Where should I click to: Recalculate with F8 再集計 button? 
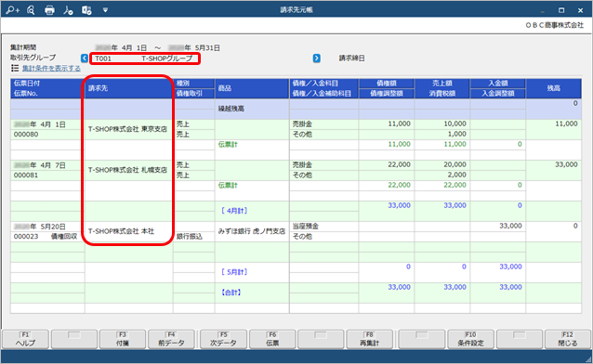[x=370, y=339]
